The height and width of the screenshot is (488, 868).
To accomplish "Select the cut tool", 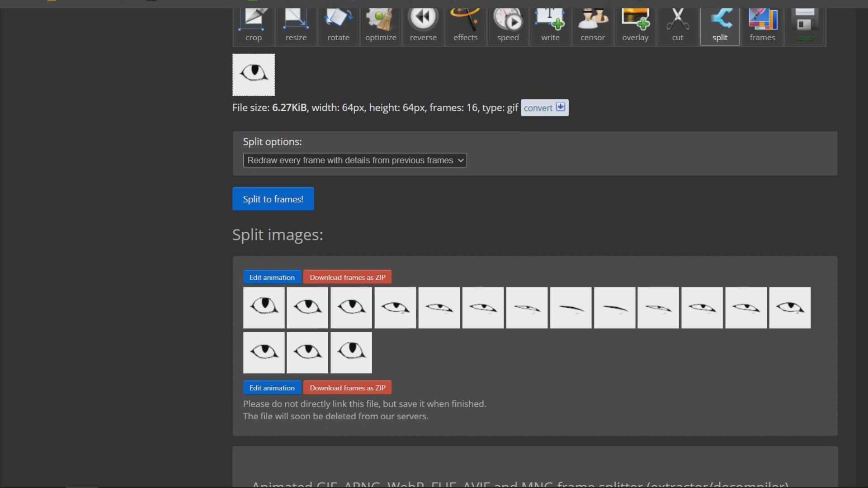I will click(678, 26).
